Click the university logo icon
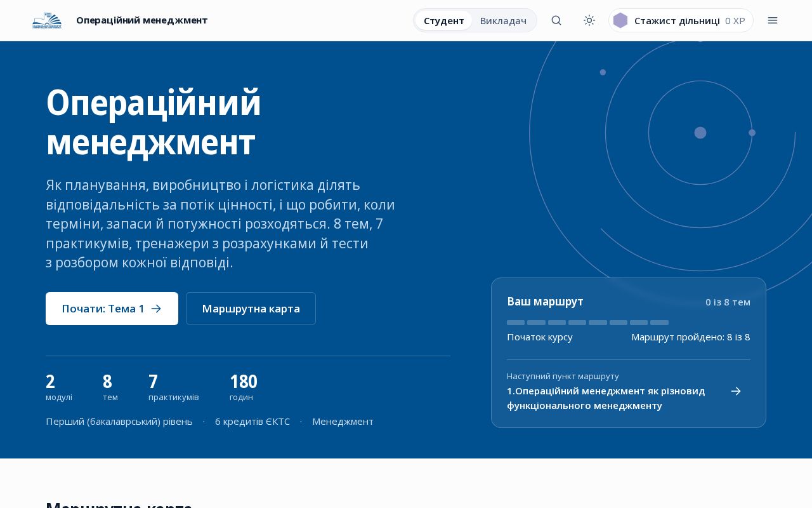 47,20
